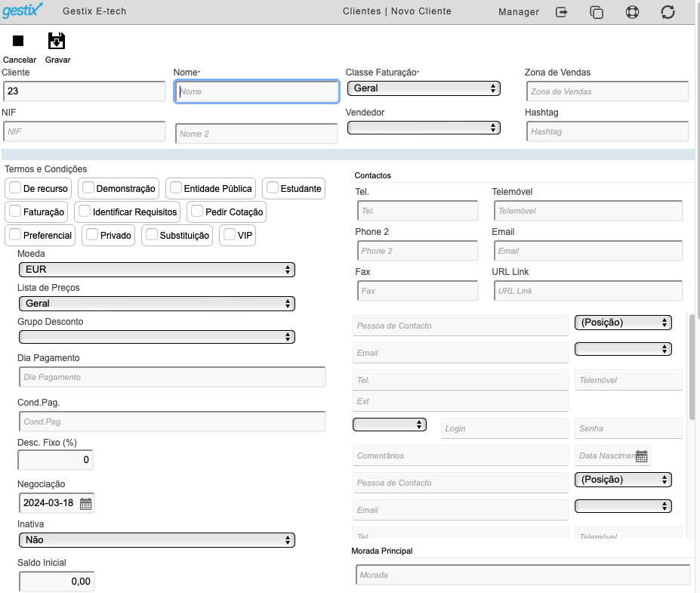Click the Login input field

coord(504,428)
